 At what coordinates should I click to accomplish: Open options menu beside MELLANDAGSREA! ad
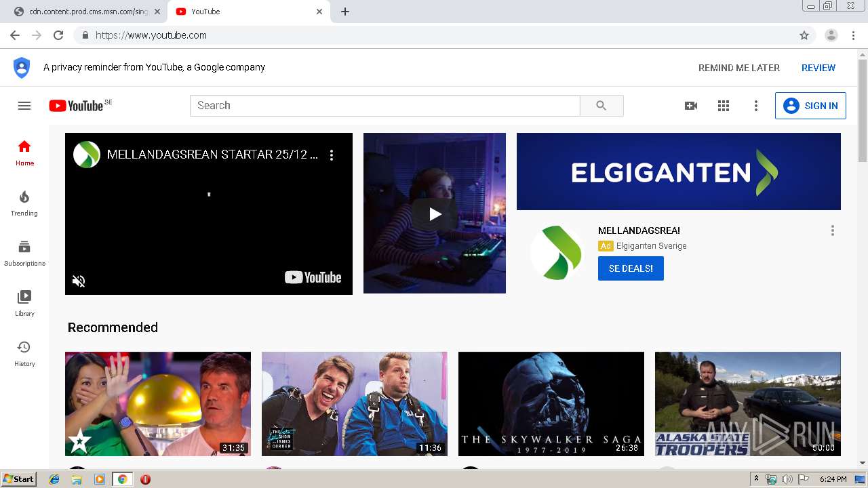833,230
